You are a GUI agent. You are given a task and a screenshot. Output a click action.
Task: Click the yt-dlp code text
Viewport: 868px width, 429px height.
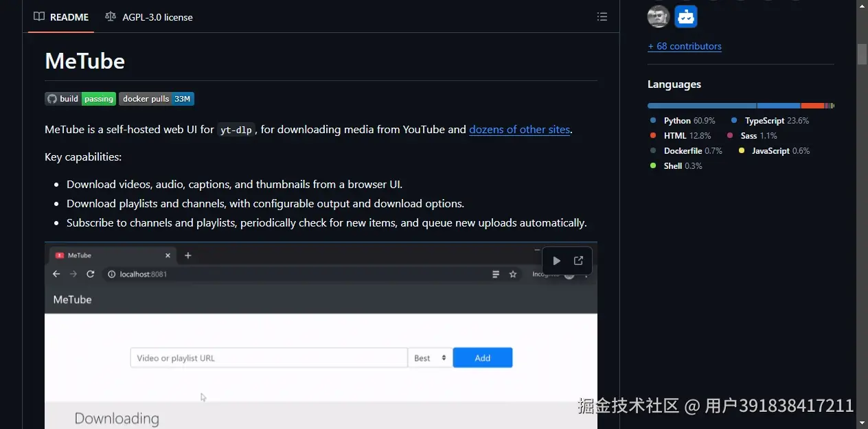236,130
